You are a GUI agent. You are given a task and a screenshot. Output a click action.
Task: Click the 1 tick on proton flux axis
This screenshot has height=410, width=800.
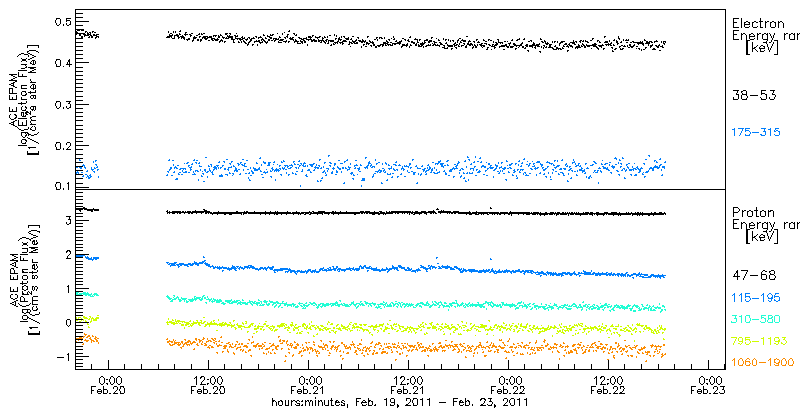(66, 289)
